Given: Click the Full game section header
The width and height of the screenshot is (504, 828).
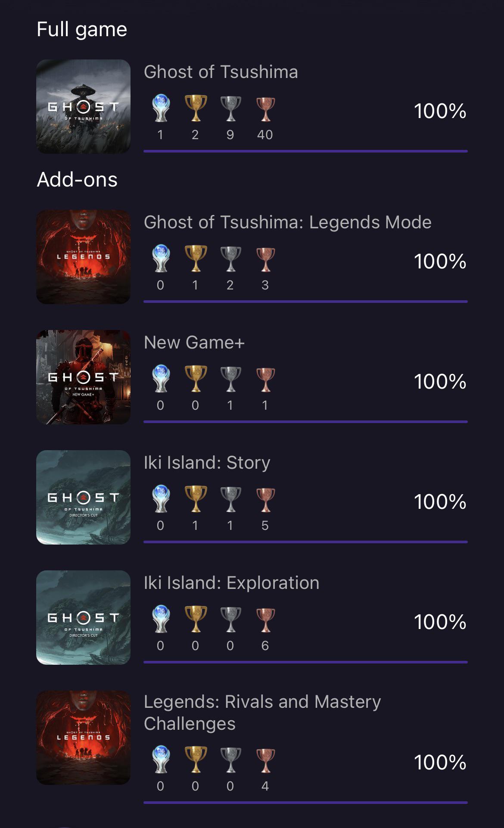Looking at the screenshot, I should point(81,28).
